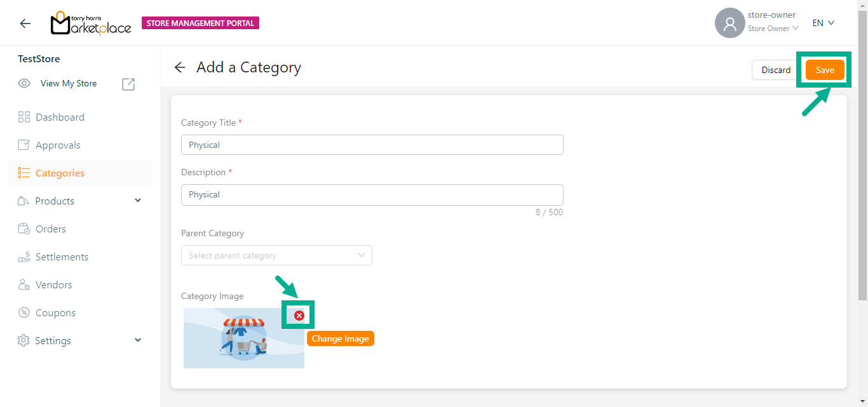
Task: Click the category image thumbnail
Action: pos(244,338)
